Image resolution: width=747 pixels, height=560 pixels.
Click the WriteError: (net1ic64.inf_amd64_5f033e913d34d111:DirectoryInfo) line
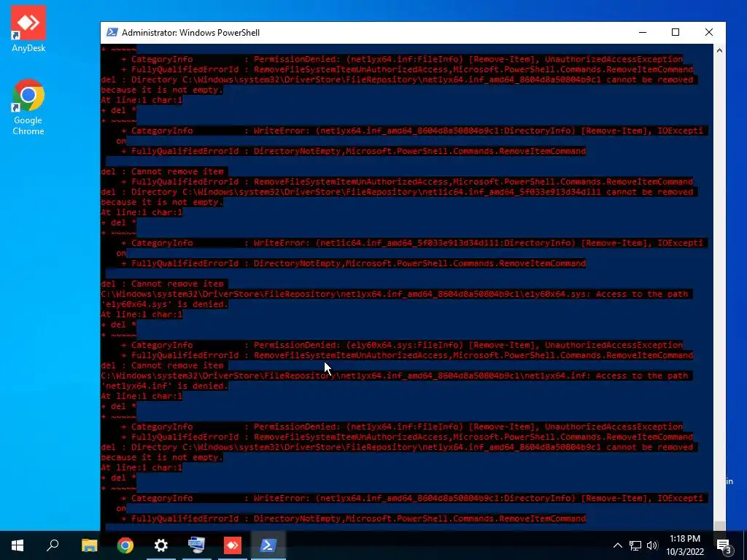click(x=414, y=243)
